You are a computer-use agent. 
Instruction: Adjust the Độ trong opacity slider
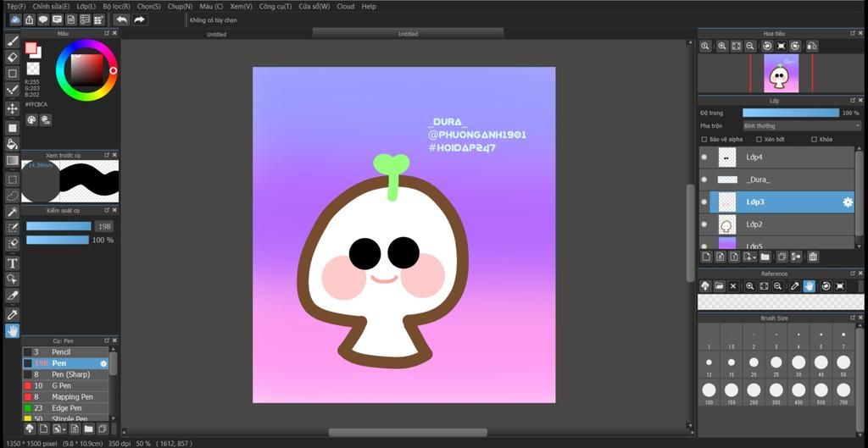point(791,113)
